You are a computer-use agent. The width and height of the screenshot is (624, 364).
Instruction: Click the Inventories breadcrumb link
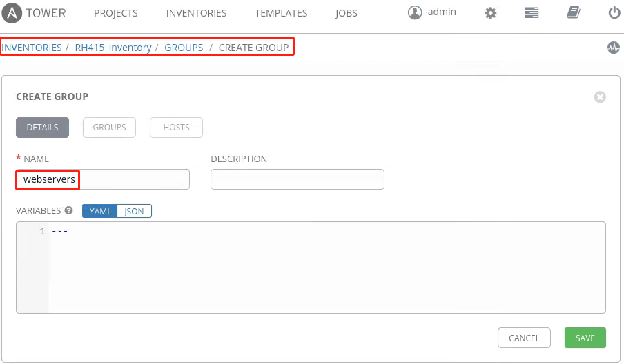click(32, 48)
